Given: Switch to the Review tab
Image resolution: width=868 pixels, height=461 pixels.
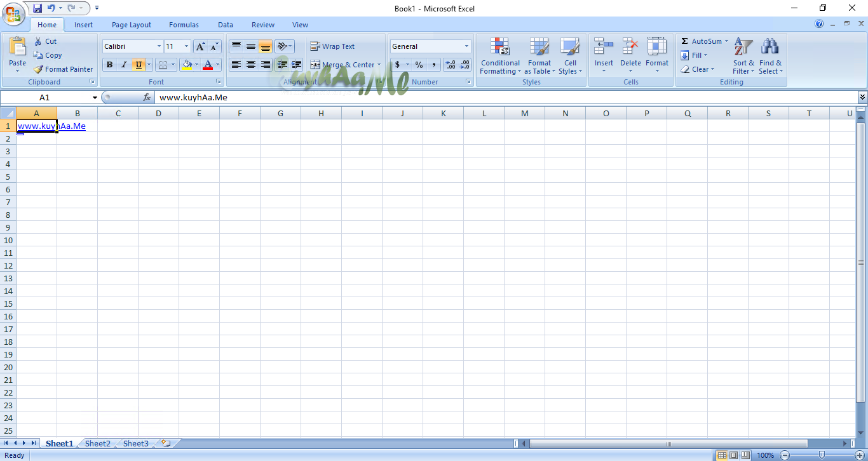Looking at the screenshot, I should pyautogui.click(x=263, y=25).
